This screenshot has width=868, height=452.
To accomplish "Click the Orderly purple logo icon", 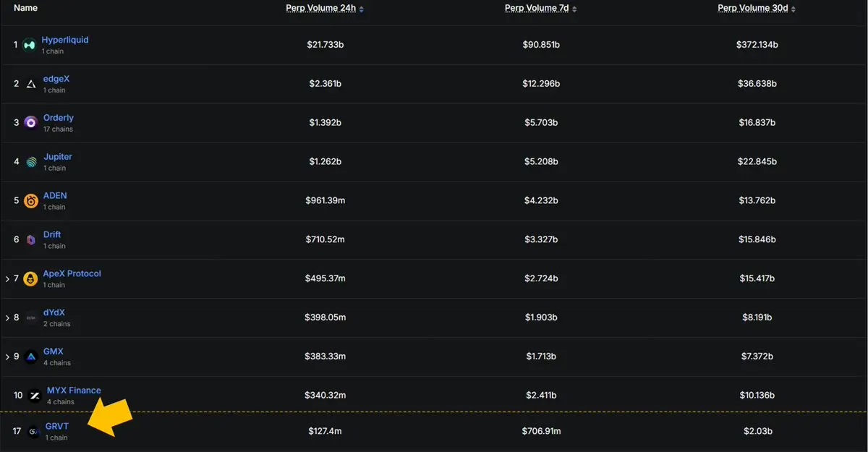I will tap(30, 123).
